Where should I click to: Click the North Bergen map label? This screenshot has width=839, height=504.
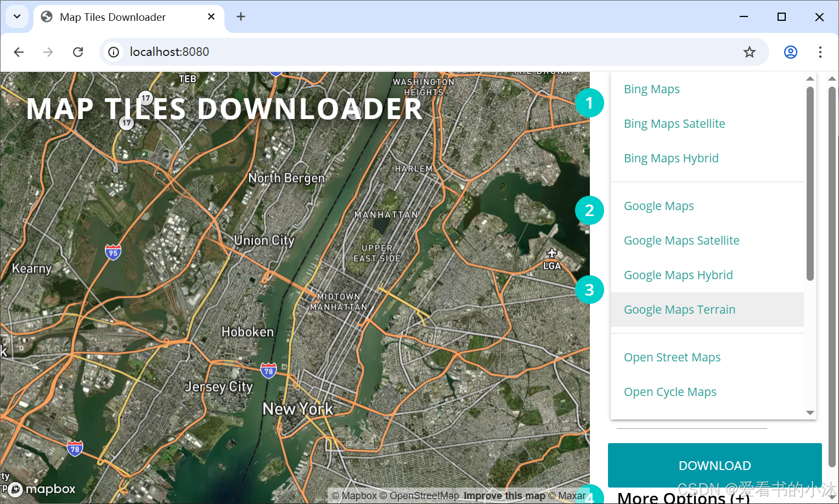click(x=286, y=178)
